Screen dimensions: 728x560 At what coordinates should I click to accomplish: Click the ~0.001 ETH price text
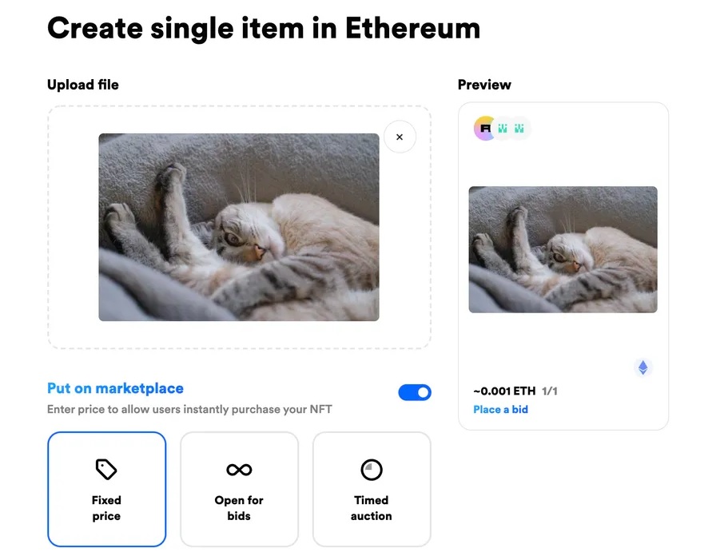click(504, 391)
